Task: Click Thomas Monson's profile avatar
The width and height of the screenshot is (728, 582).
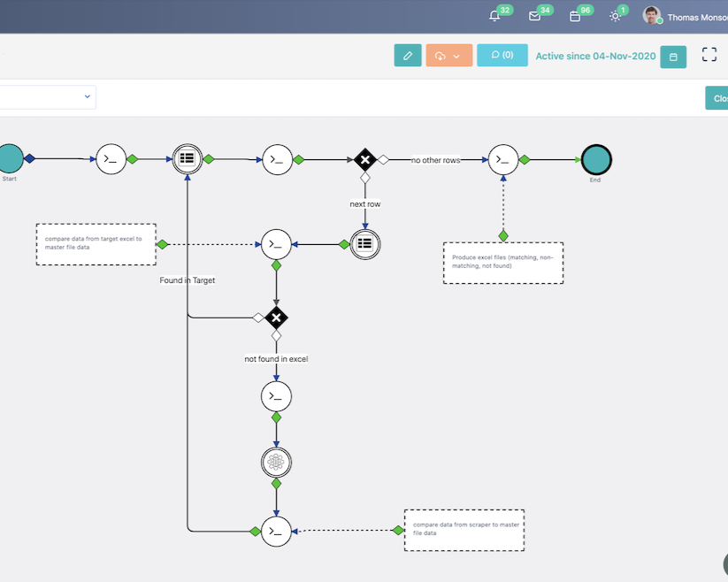Action: pos(652,15)
